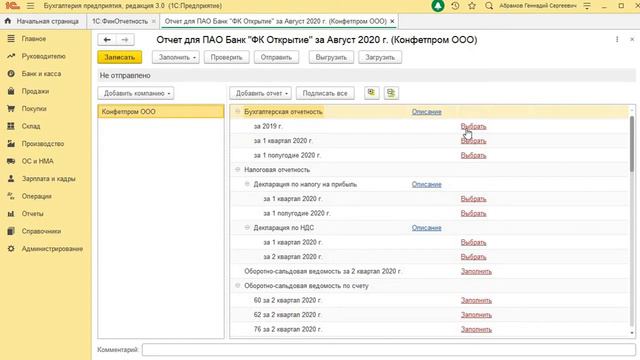Open Описание link for Декларация по НДС
Image resolution: width=640 pixels, height=360 pixels.
point(427,228)
